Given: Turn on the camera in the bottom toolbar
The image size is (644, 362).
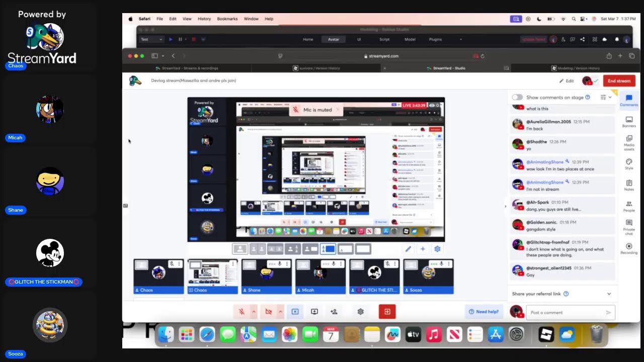Looking at the screenshot, I should [268, 312].
